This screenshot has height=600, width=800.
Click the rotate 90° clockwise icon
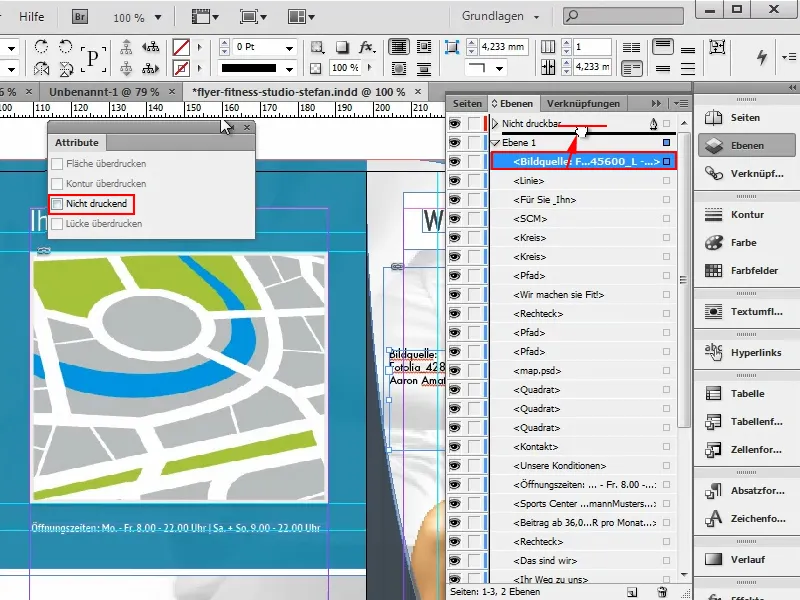coord(41,47)
